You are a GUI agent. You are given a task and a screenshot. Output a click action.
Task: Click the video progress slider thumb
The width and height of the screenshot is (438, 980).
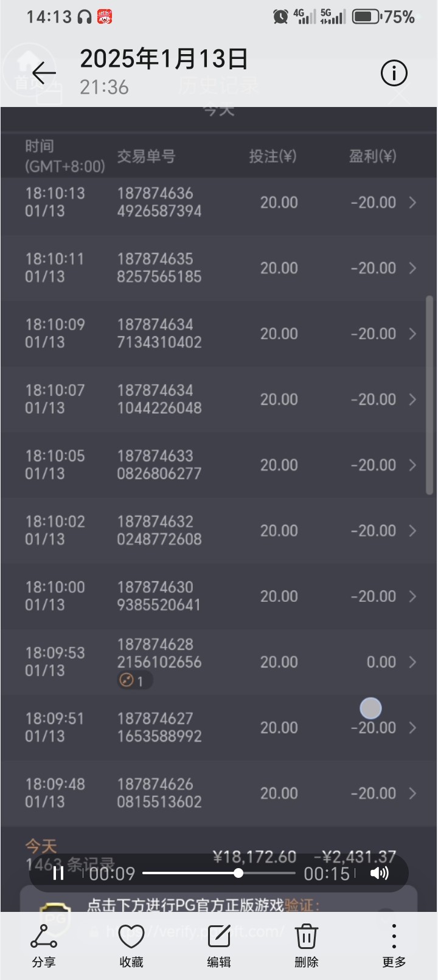click(x=238, y=874)
